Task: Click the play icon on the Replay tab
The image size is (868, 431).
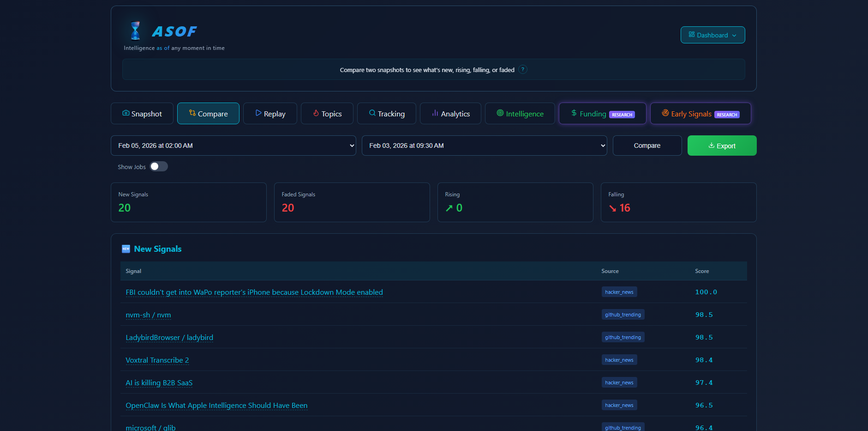Action: (x=258, y=113)
